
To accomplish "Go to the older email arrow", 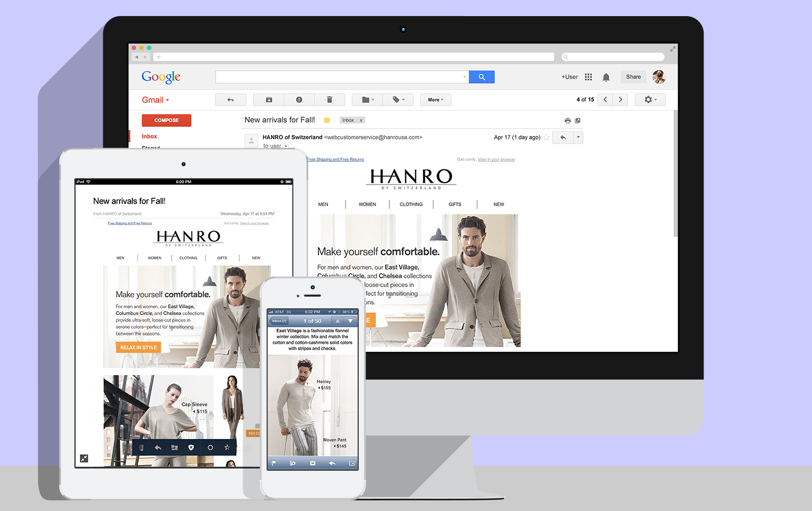I will point(620,100).
